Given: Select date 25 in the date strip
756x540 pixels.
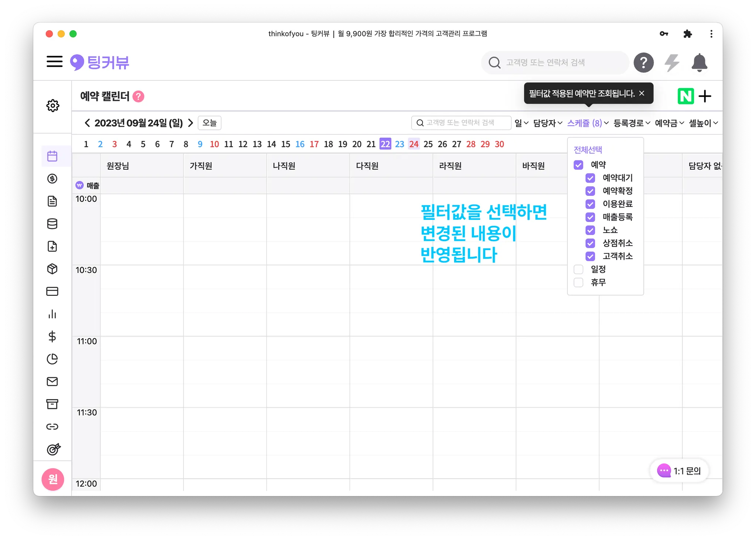Looking at the screenshot, I should [x=428, y=144].
